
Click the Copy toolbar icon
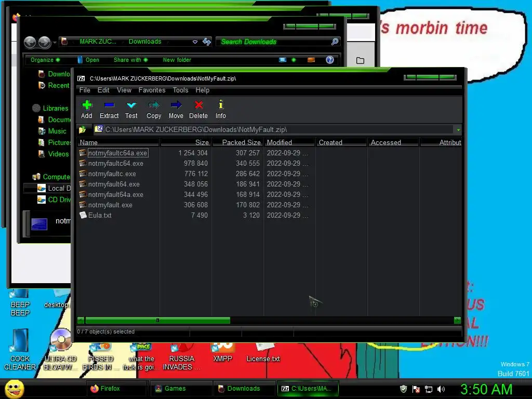coord(154,109)
